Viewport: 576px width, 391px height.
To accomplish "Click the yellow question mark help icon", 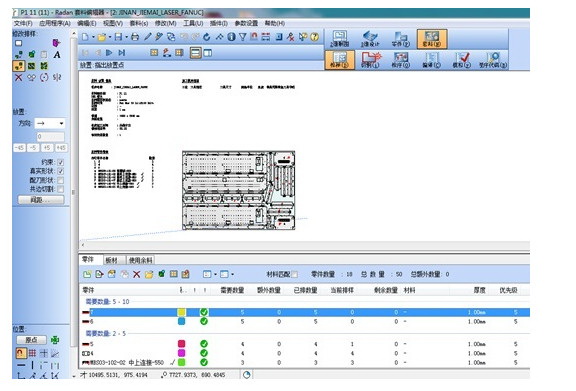I will click(314, 37).
